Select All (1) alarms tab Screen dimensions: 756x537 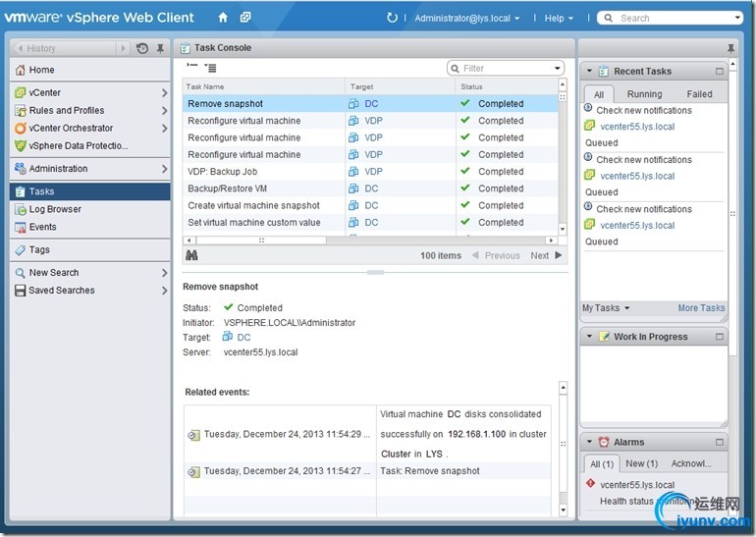point(602,463)
